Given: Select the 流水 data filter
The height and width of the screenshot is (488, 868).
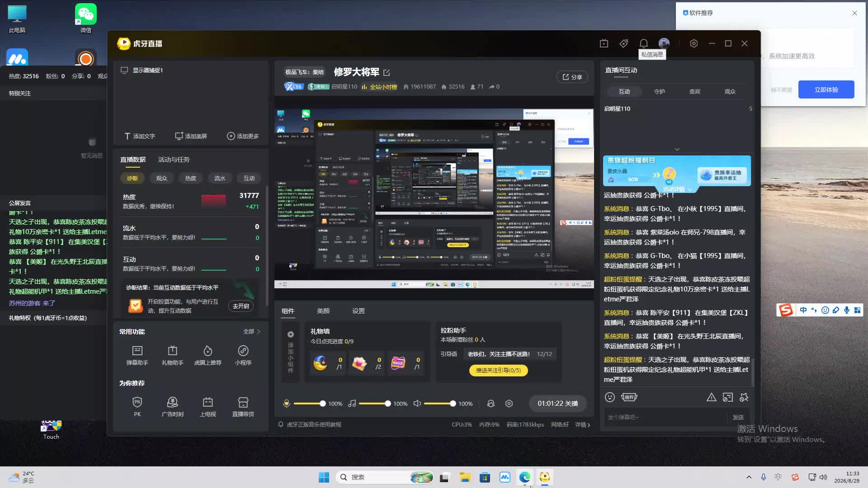Looking at the screenshot, I should point(220,178).
